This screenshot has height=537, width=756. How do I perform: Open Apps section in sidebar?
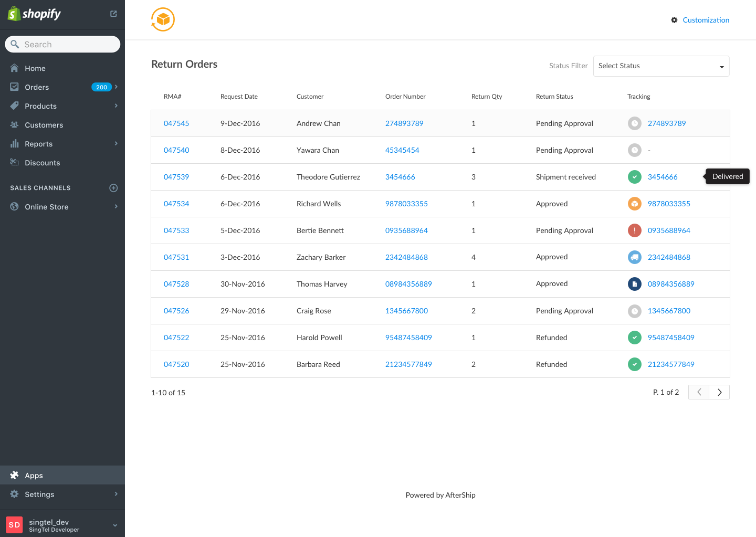pos(34,476)
